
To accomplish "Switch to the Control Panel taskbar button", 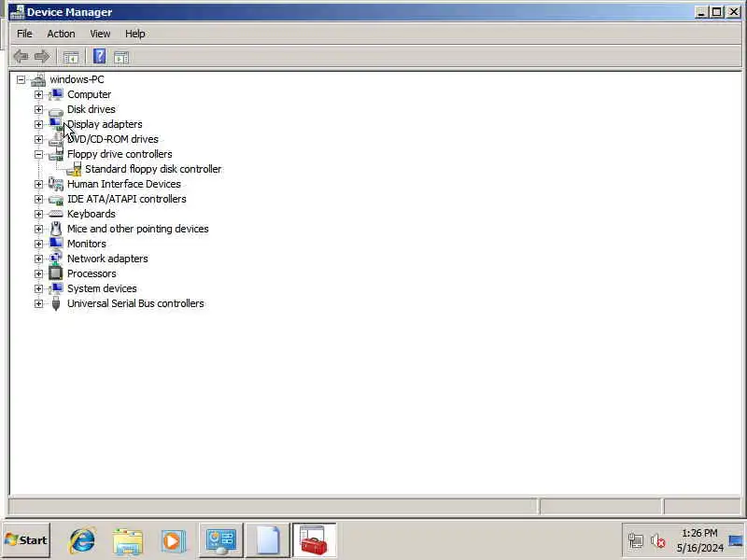I will tap(220, 540).
